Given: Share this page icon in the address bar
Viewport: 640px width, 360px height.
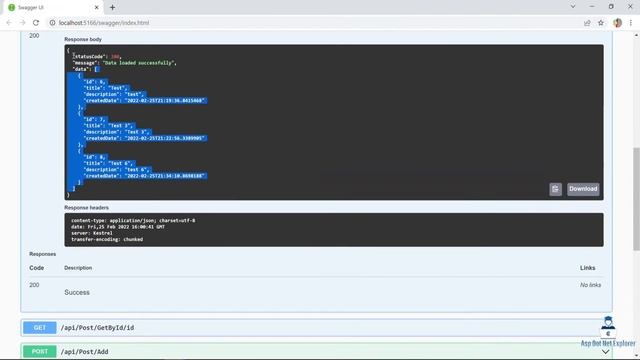Looking at the screenshot, I should click(x=587, y=23).
